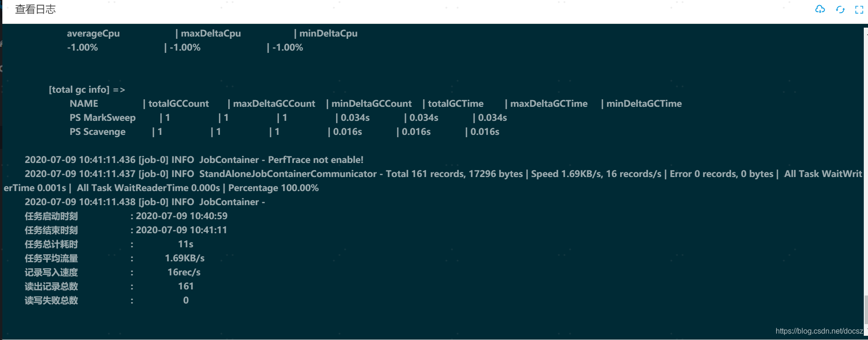Click the 1.69KB/s value in the summary
Image resolution: width=868 pixels, height=340 pixels.
click(x=185, y=258)
